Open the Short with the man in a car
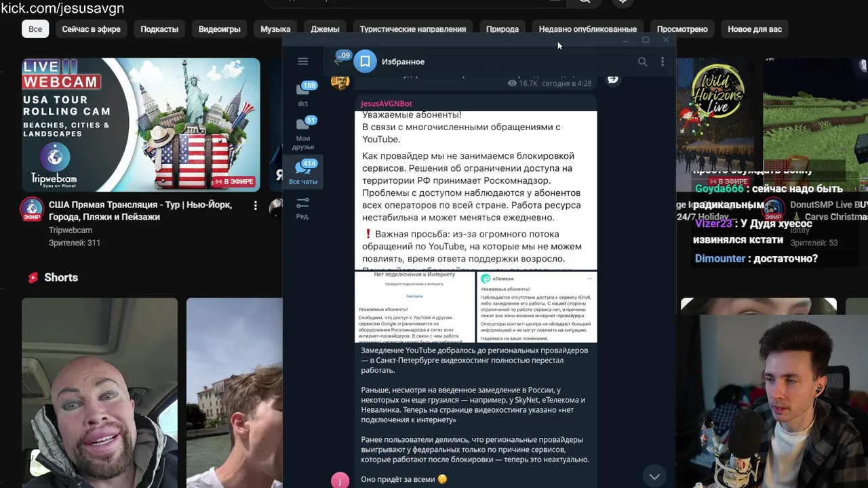This screenshot has height=488, width=868. (100, 393)
